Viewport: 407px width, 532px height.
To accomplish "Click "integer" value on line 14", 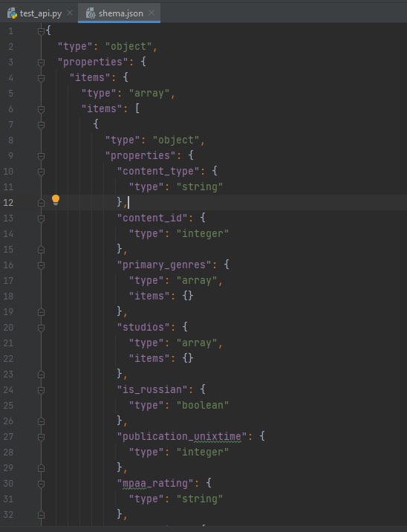I will 203,234.
